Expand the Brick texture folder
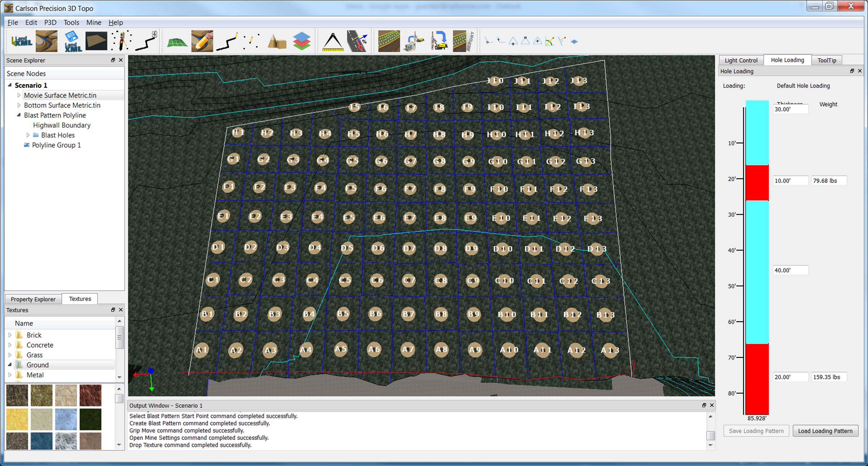The width and height of the screenshot is (868, 466). point(10,335)
